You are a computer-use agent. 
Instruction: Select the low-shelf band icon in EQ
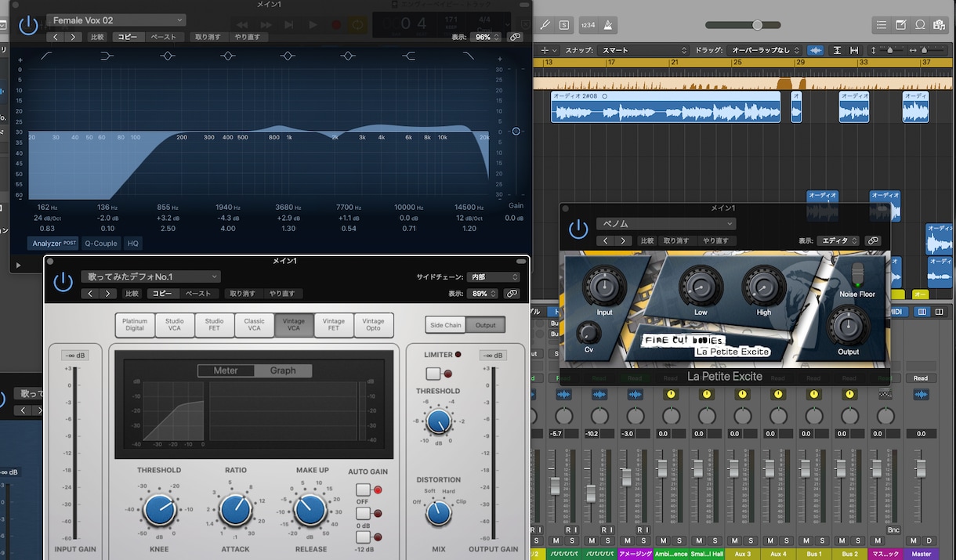click(107, 56)
